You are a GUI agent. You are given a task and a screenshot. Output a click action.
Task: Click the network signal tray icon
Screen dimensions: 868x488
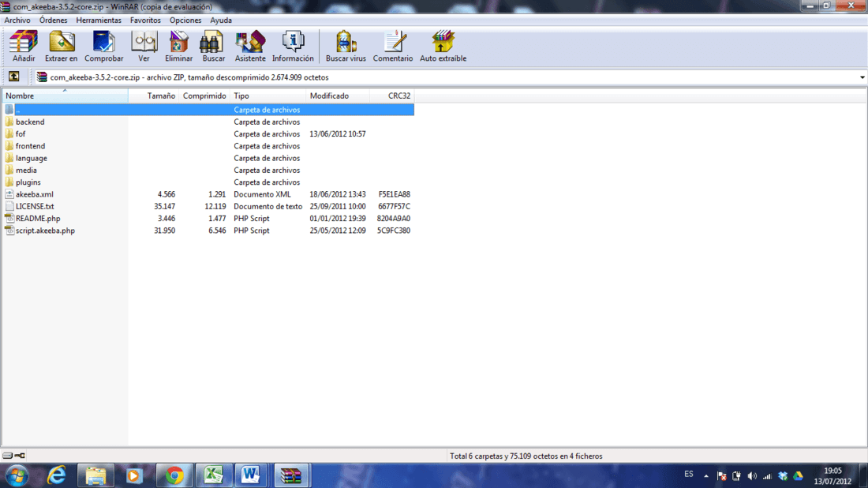coord(767,476)
